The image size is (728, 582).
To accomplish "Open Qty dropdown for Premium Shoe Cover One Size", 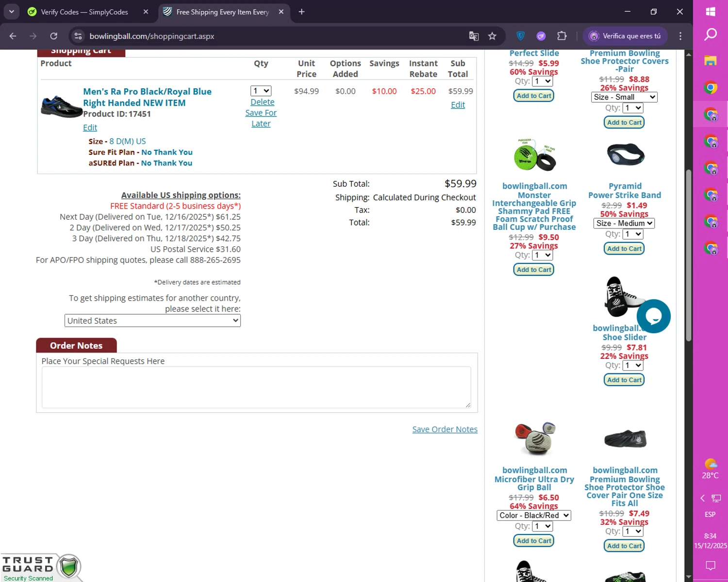I will pyautogui.click(x=633, y=532).
